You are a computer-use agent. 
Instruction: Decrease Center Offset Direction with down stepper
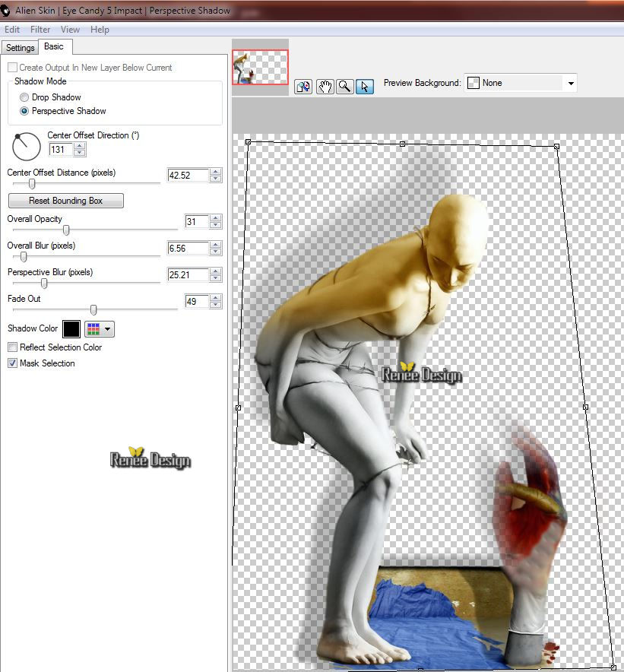tap(79, 153)
